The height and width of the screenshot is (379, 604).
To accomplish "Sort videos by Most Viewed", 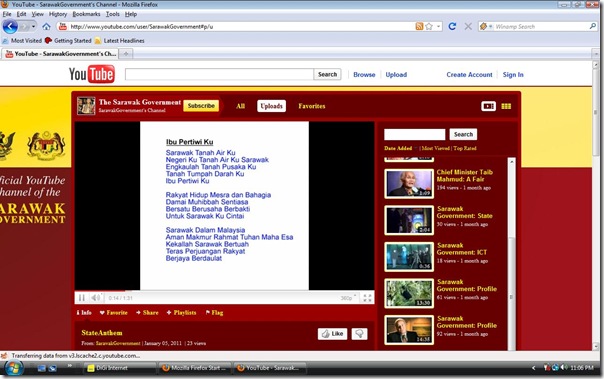I will [x=436, y=148].
